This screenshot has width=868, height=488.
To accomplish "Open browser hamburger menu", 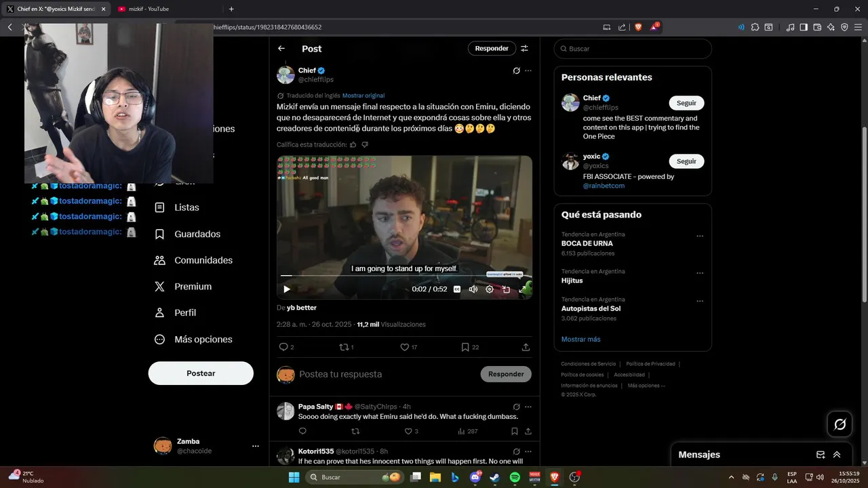I will [x=858, y=27].
